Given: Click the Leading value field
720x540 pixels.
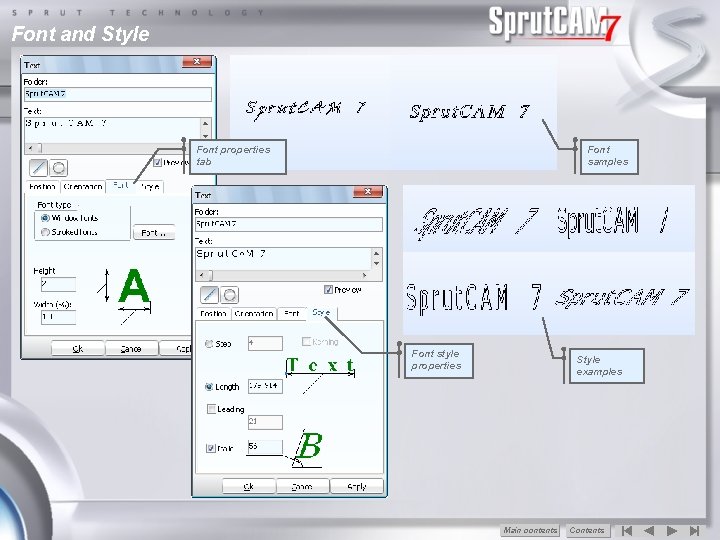Looking at the screenshot, I should click(265, 422).
